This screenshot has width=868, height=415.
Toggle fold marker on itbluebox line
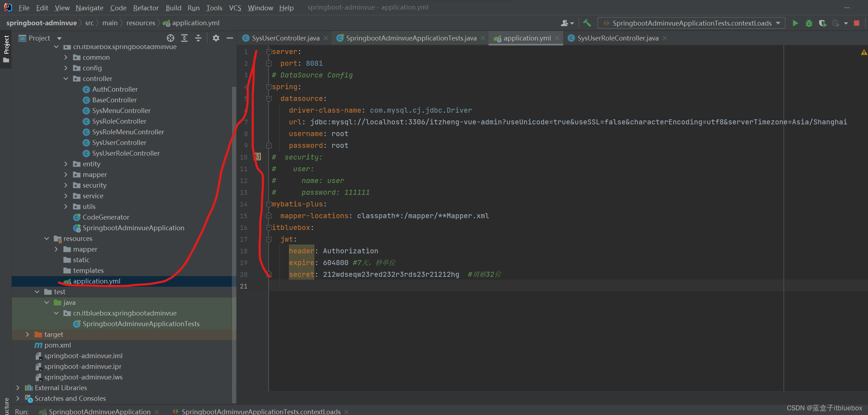coord(269,228)
